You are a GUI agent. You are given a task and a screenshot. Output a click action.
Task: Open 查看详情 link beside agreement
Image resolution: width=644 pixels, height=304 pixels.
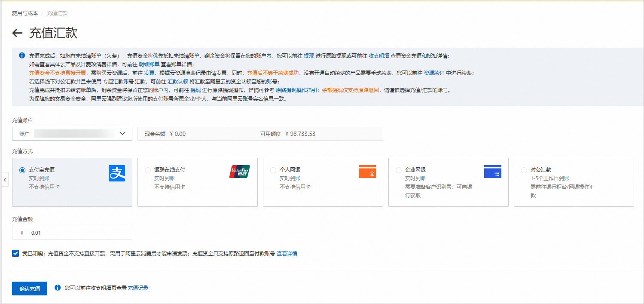point(287,254)
